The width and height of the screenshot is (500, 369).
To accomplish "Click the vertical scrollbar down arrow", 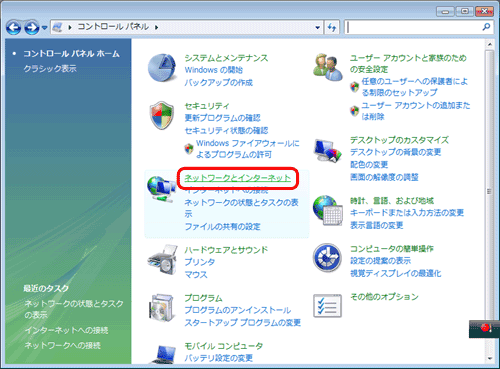I will coord(489,358).
